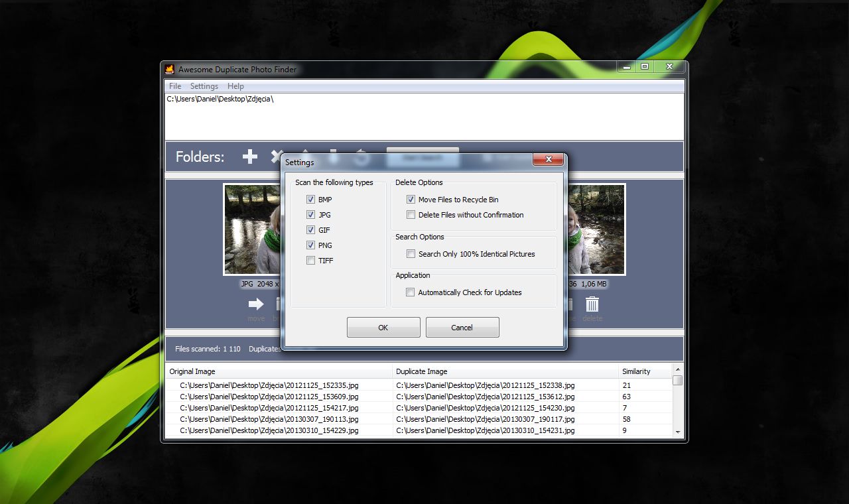Viewport: 849px width, 504px height.
Task: Toggle Move Files to Recycle Bin
Action: coord(411,200)
